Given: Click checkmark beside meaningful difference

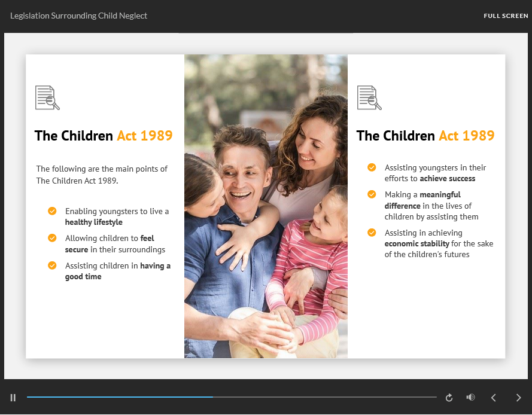Looking at the screenshot, I should pyautogui.click(x=372, y=194).
